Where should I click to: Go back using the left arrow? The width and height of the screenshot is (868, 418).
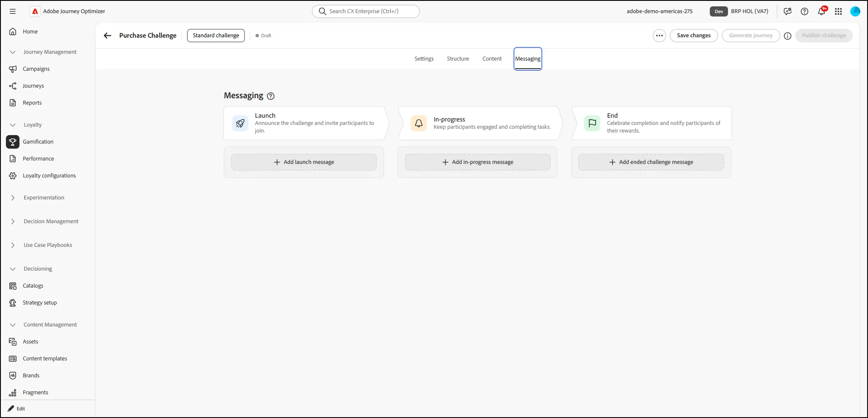(x=107, y=36)
